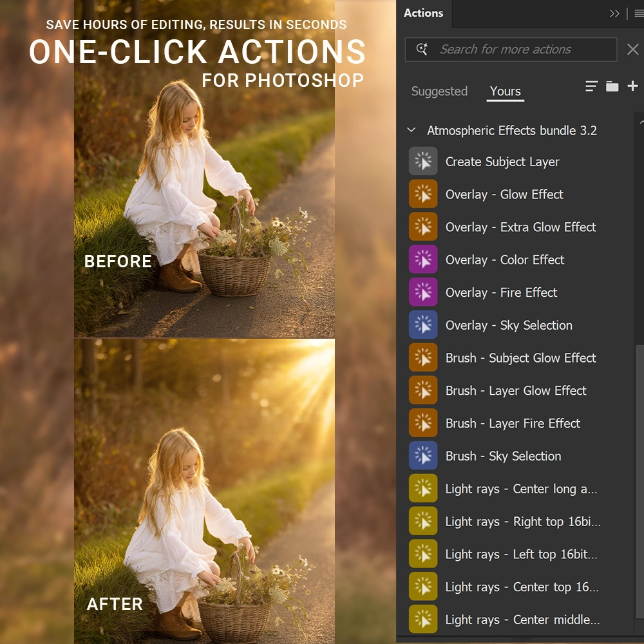Switch to the Suggested tab
644x644 pixels.
tap(439, 91)
